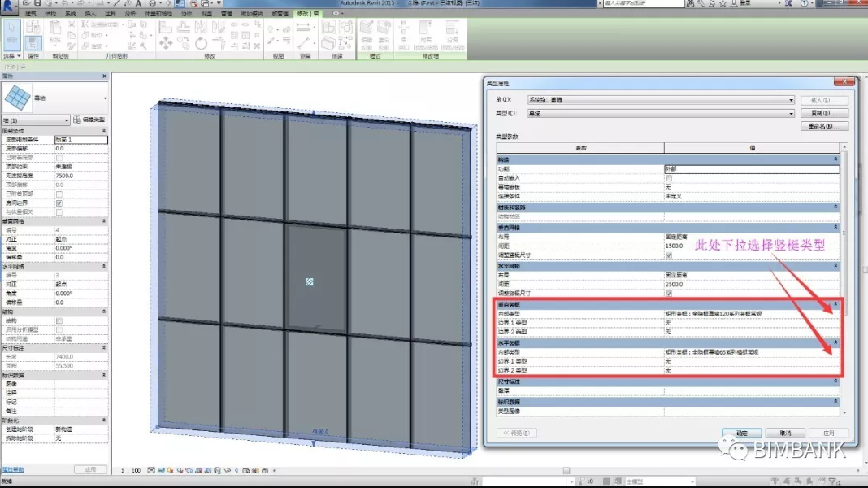Toggle the 自动嵌入 checkbox
This screenshot has width=868, height=488.
(669, 177)
